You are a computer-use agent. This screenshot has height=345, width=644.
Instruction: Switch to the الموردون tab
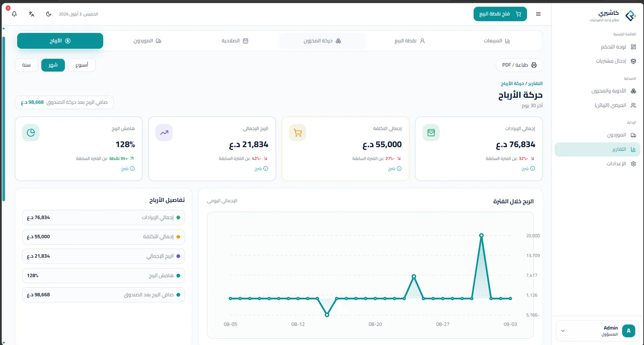(x=147, y=41)
